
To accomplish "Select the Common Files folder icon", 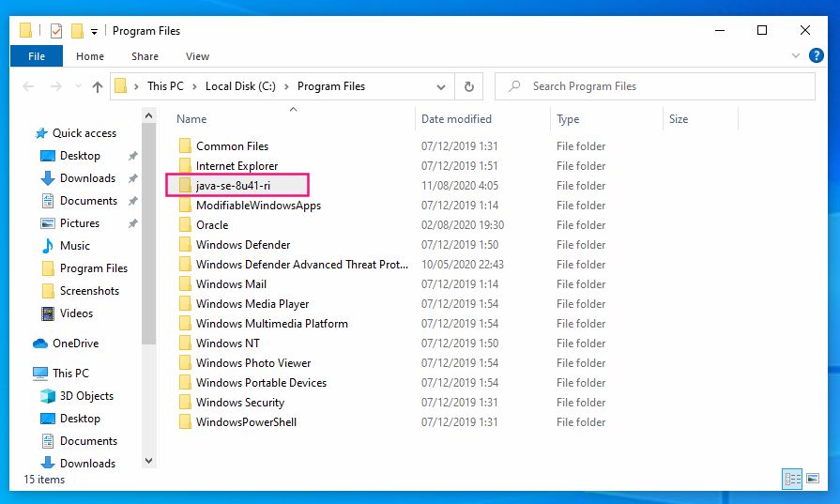I will coord(185,146).
